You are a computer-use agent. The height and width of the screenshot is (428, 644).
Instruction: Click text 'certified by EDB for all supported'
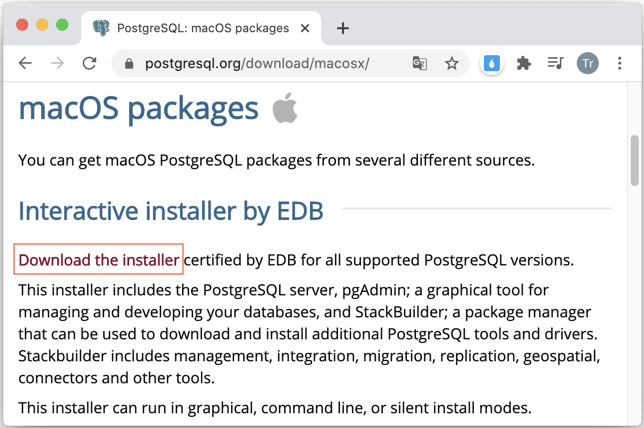[302, 260]
